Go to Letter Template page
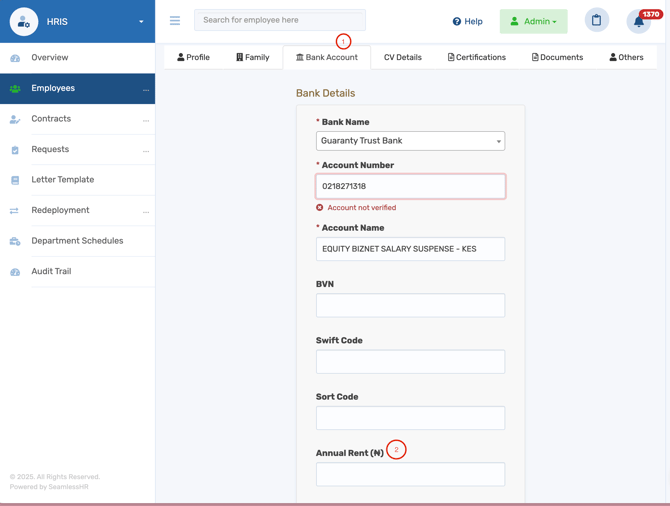 62,180
